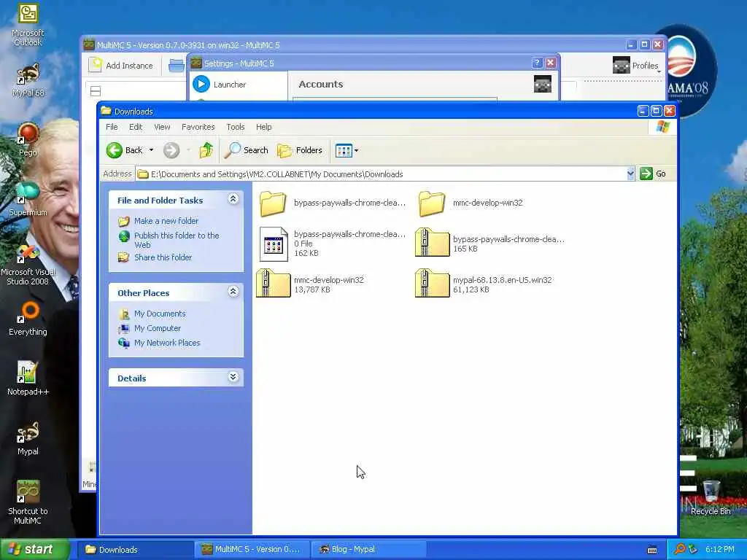Viewport: 747px width, 560px height.
Task: Open Supermium desktop shortcut
Action: 28,199
